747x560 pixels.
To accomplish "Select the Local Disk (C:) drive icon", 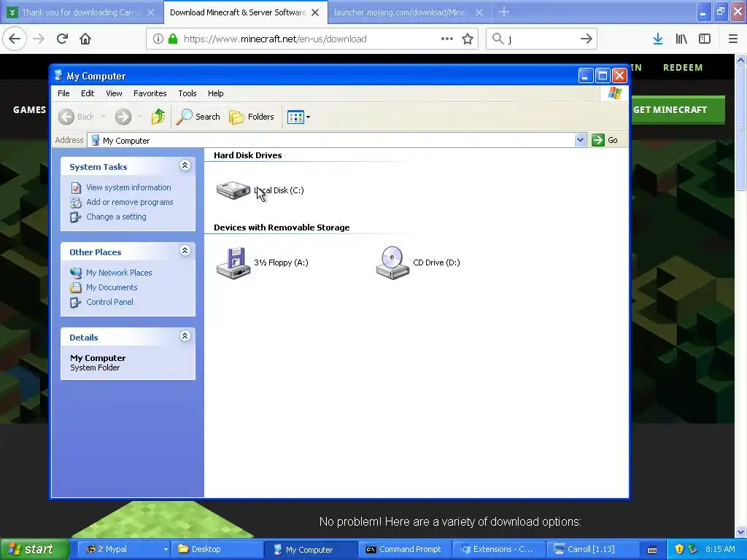I will (233, 190).
